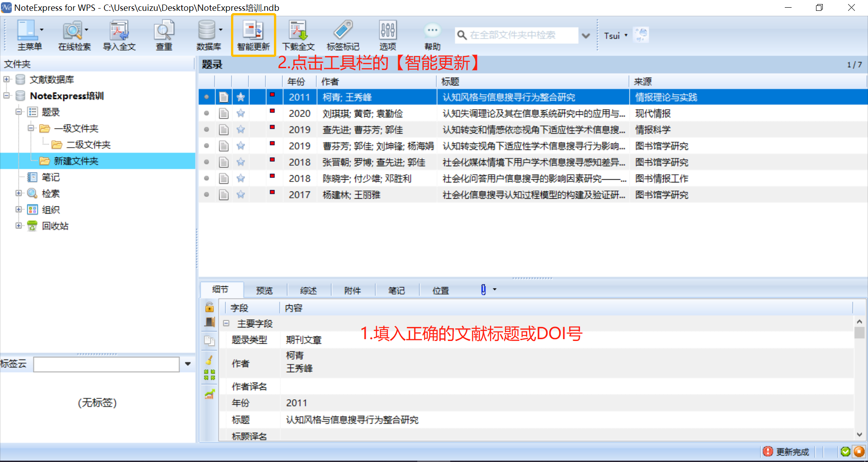Image resolution: width=868 pixels, height=462 pixels.
Task: Click the 主菜单 button
Action: [x=28, y=35]
